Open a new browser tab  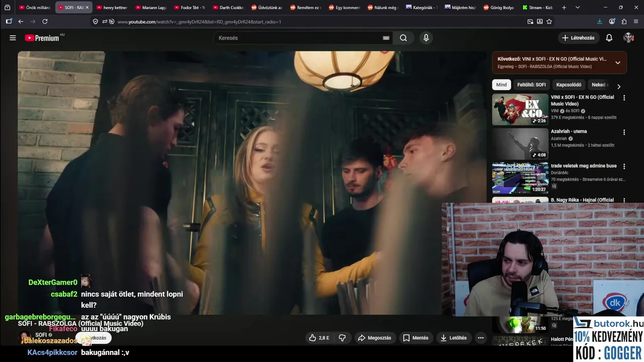[564, 8]
